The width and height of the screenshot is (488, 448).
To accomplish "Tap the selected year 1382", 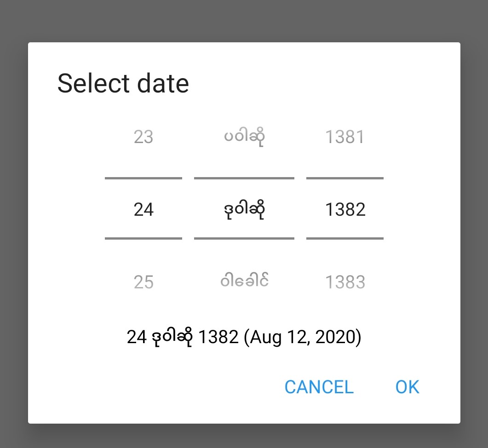I will (x=344, y=210).
